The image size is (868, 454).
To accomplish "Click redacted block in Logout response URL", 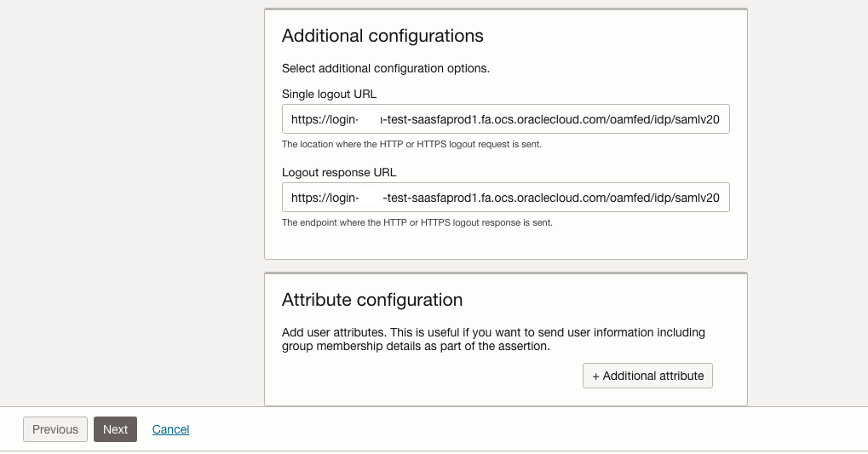I will pyautogui.click(x=369, y=198).
